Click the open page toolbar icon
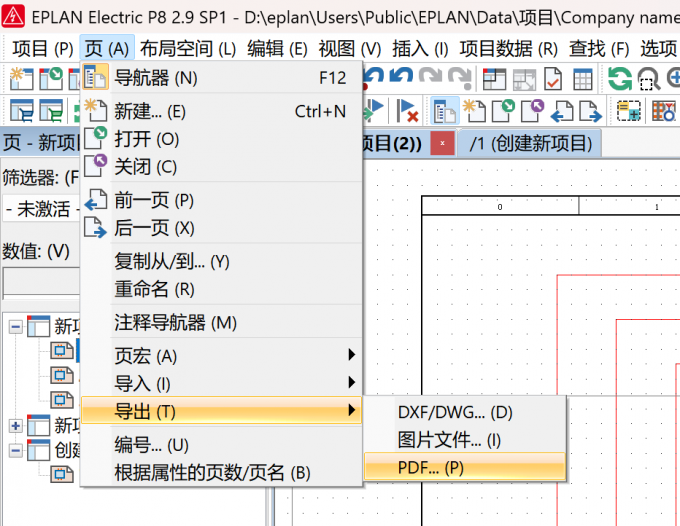Viewport: 680px width, 526px height. click(x=503, y=111)
